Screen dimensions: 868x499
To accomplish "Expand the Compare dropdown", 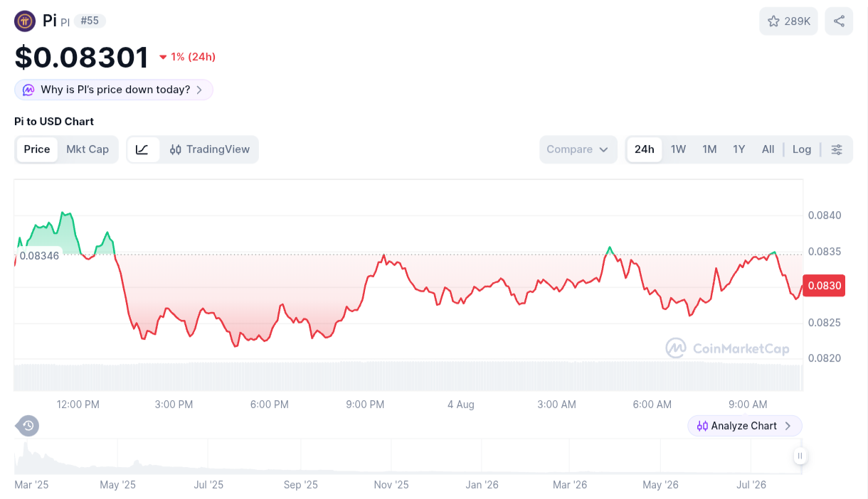I will point(578,149).
